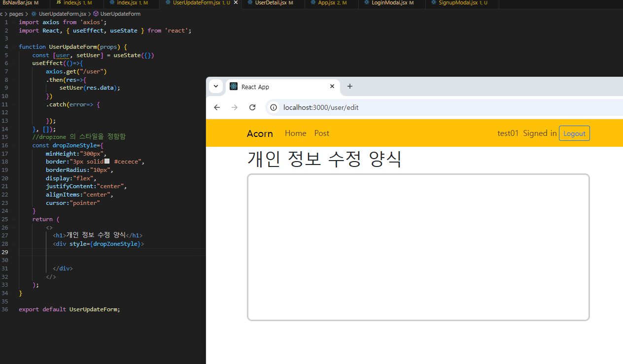Click the JS file icon on index.js tab
Screen dimensions: 623x364
[59, 3]
